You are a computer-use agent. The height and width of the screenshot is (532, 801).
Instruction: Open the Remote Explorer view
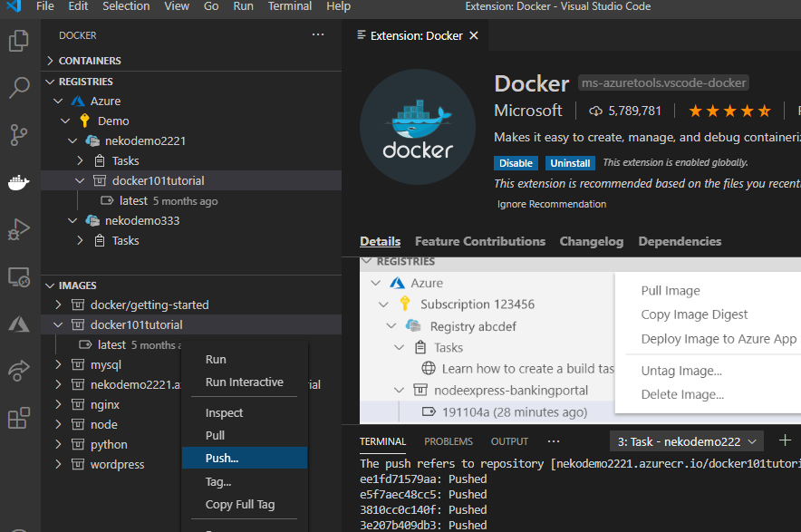click(19, 277)
